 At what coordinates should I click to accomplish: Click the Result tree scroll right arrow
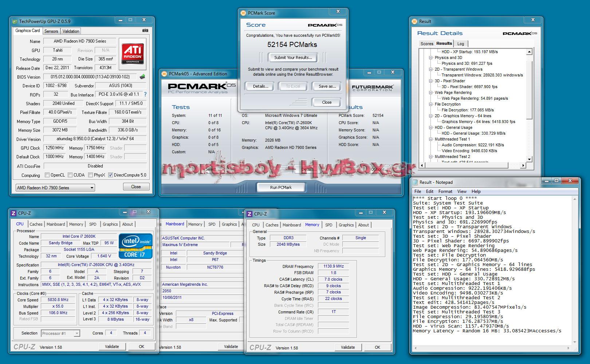(524, 166)
